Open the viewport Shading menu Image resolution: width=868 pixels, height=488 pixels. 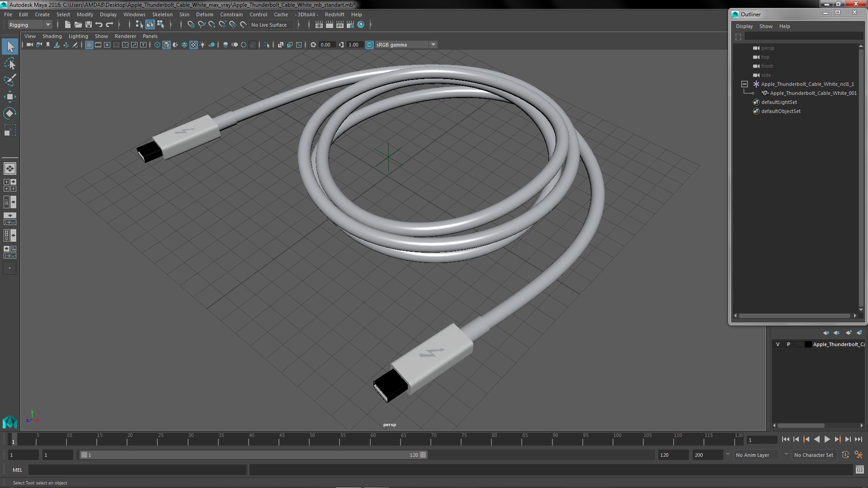click(52, 36)
